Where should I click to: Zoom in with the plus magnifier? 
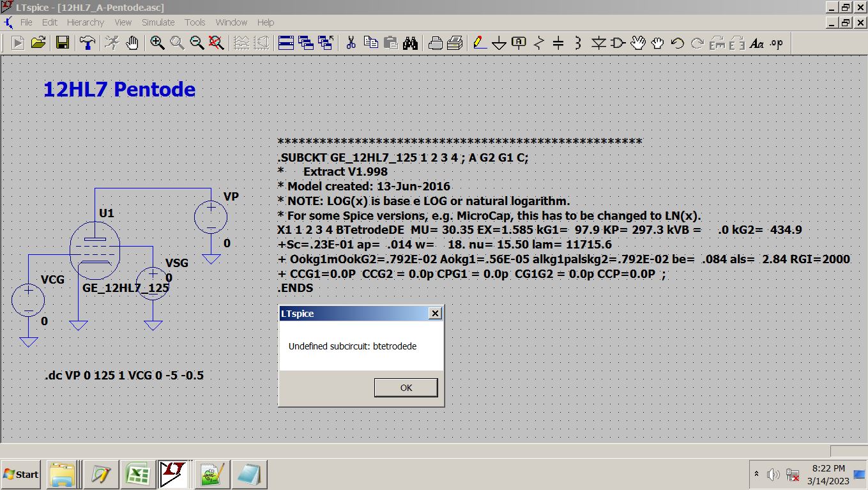coord(157,43)
